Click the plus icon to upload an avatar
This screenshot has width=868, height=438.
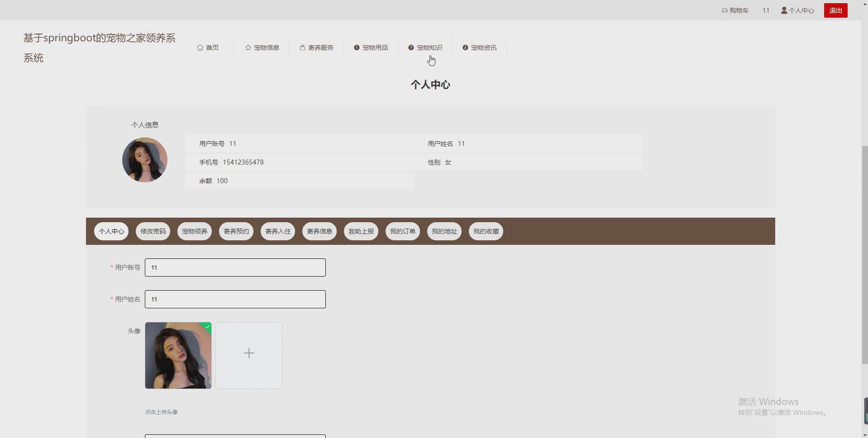coord(249,353)
